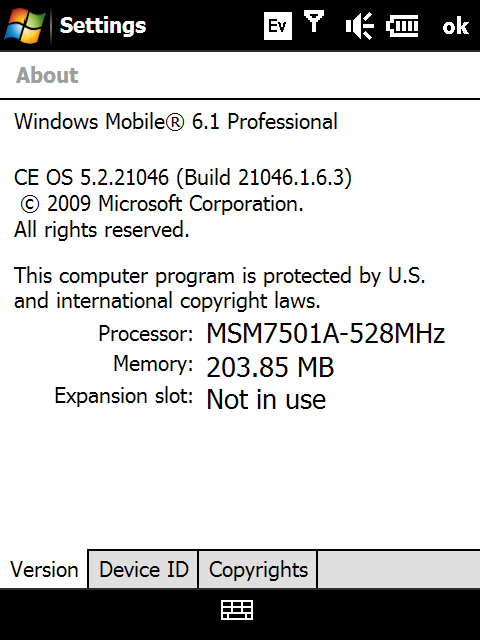This screenshot has height=640, width=480.
Task: Open the speaker volume icon
Action: [359, 26]
